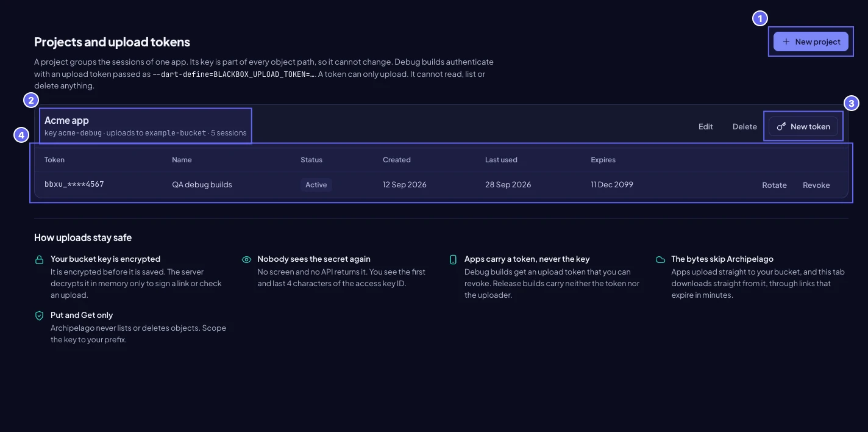Click the Status column header
This screenshot has height=432, width=868.
311,160
